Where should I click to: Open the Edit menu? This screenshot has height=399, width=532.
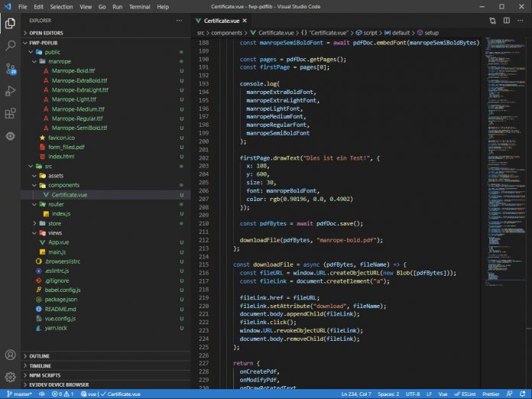click(39, 7)
